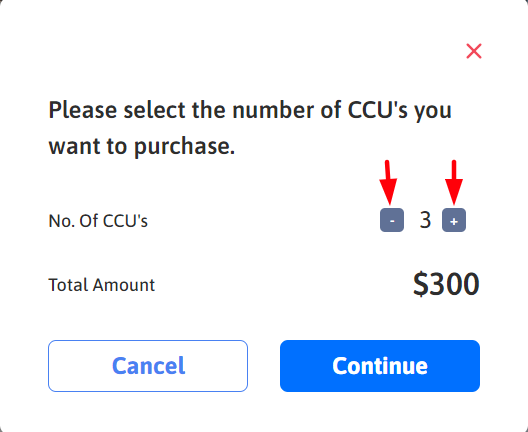Click the $300 total amount
Image resolution: width=528 pixels, height=432 pixels.
[446, 285]
